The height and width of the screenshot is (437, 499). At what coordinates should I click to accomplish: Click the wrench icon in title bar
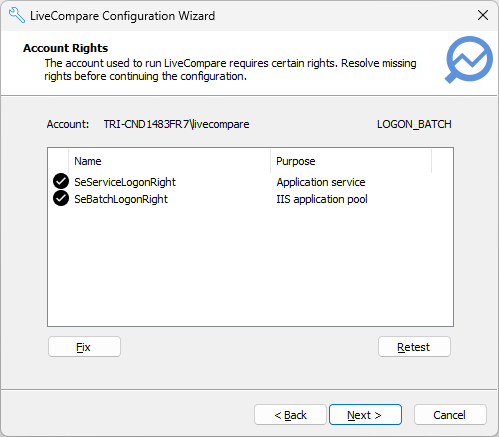[x=17, y=16]
